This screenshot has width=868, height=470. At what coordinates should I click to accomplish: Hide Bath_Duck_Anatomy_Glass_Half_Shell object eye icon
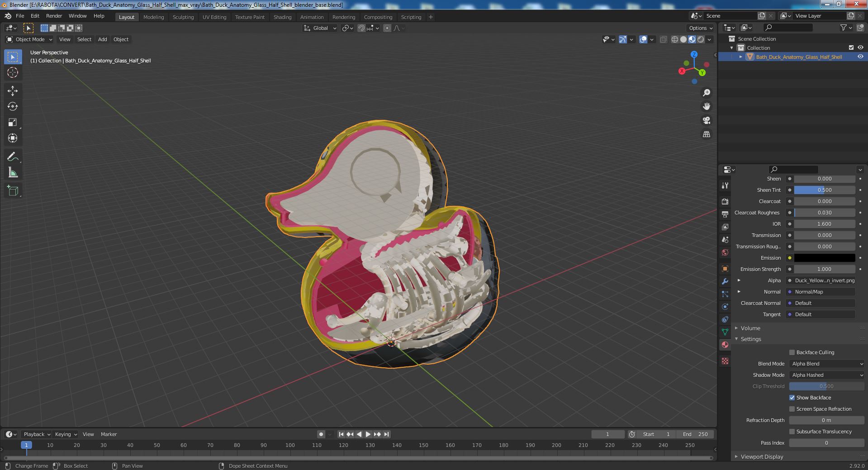(x=860, y=57)
